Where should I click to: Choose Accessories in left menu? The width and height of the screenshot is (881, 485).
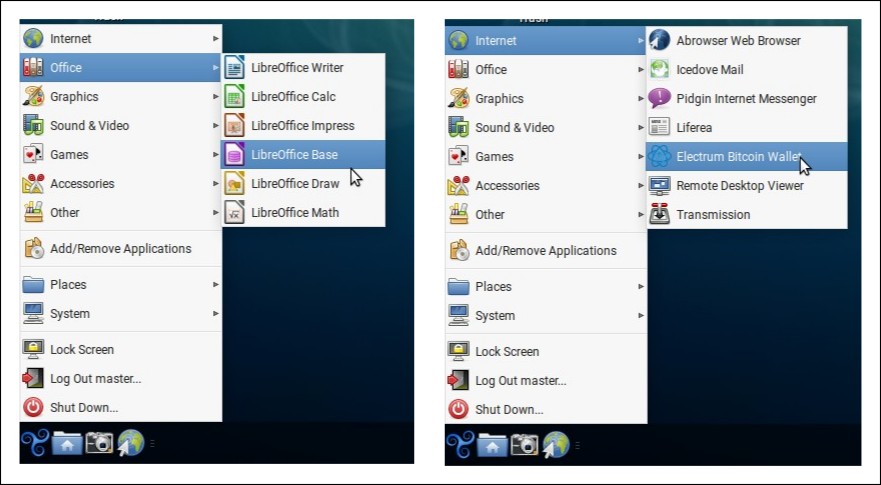coord(121,184)
